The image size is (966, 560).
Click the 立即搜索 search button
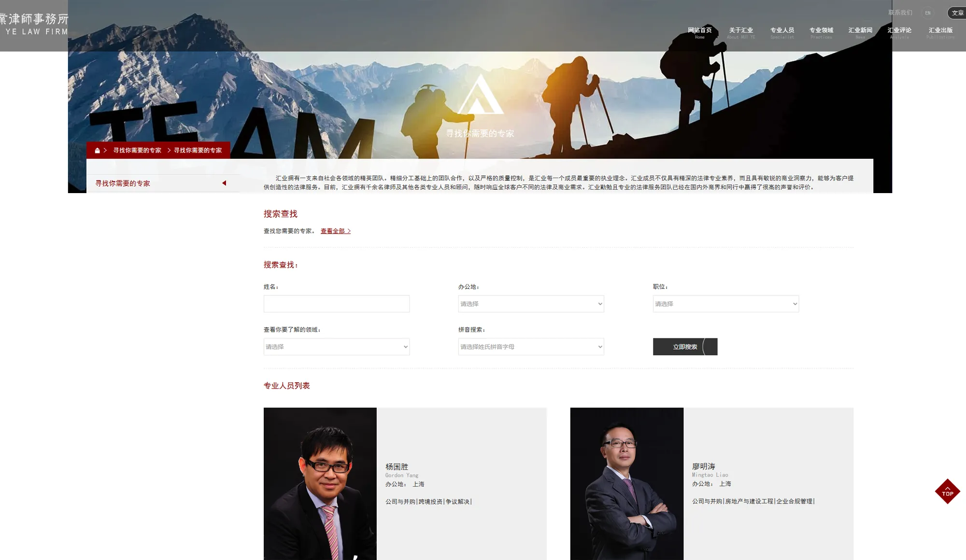(685, 347)
